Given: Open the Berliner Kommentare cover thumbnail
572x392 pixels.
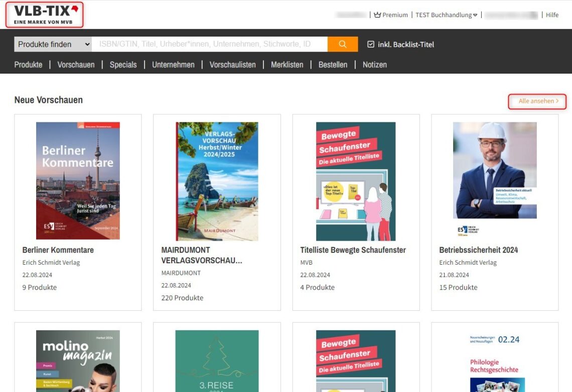Looking at the screenshot, I should (78, 180).
